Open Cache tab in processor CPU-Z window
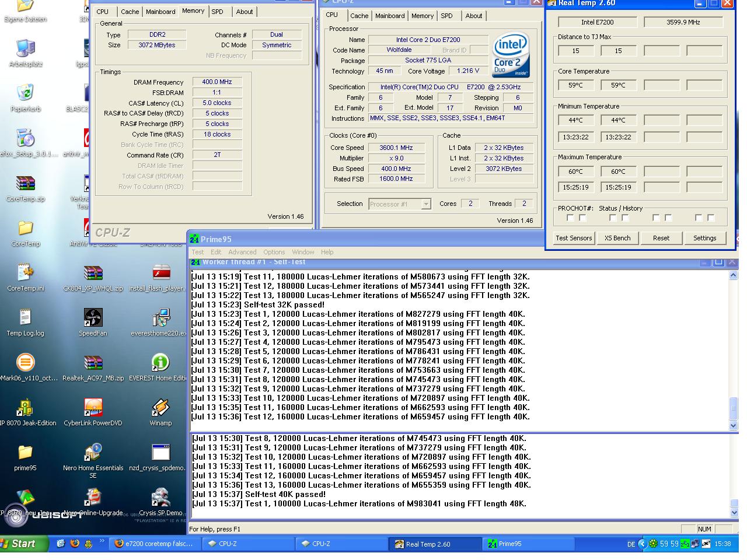The height and width of the screenshot is (560, 747). pyautogui.click(x=359, y=16)
